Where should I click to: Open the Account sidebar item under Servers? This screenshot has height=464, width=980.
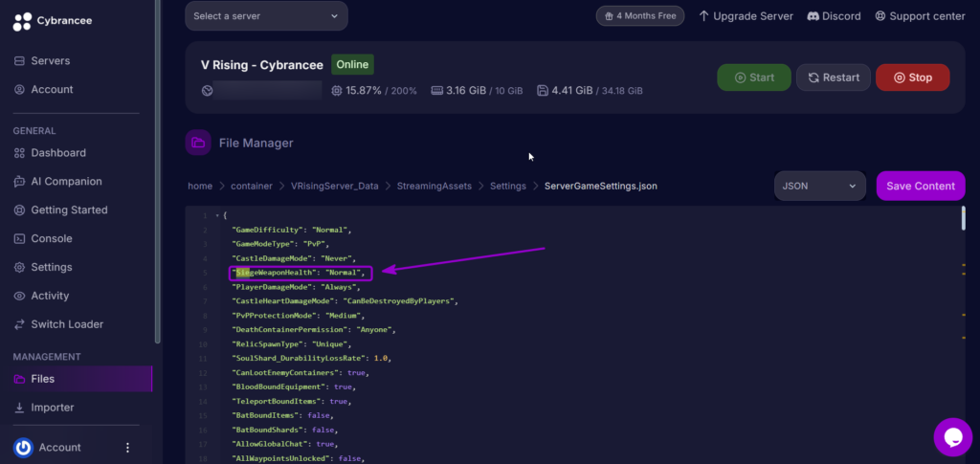tap(44, 89)
